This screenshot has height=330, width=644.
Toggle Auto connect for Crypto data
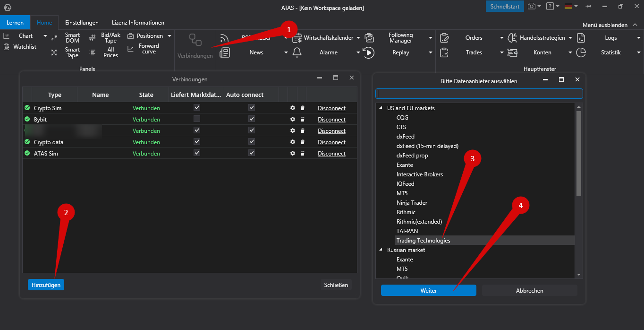252,142
